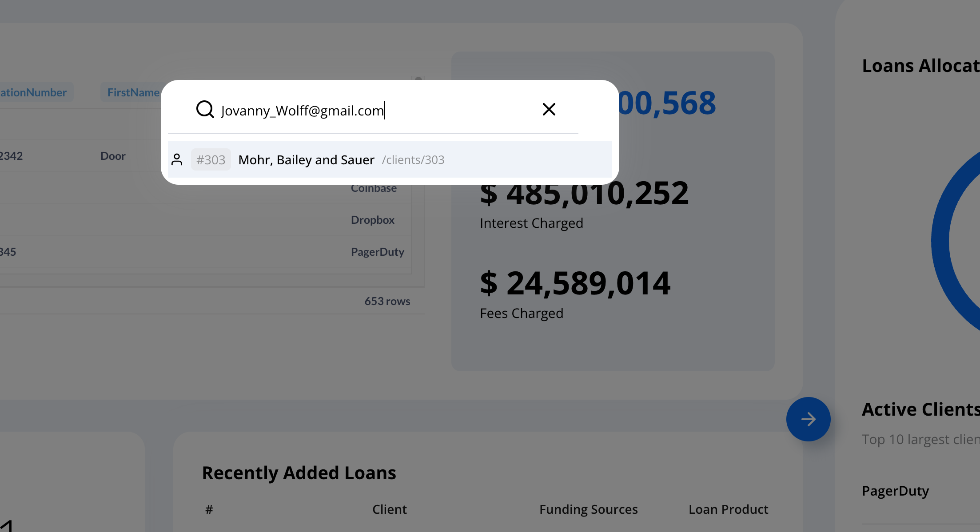This screenshot has width=980, height=532.
Task: Click PagerDuty in the Active Clients list
Action: point(896,491)
